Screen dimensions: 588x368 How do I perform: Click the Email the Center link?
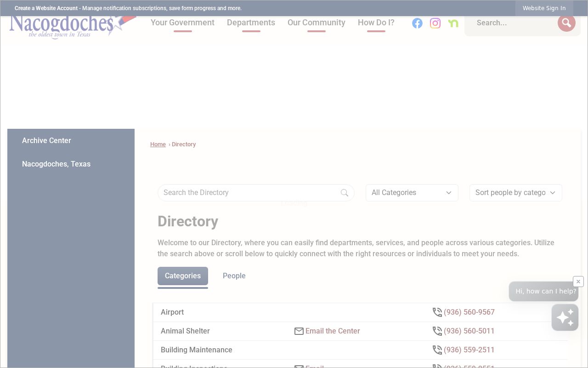(x=333, y=331)
